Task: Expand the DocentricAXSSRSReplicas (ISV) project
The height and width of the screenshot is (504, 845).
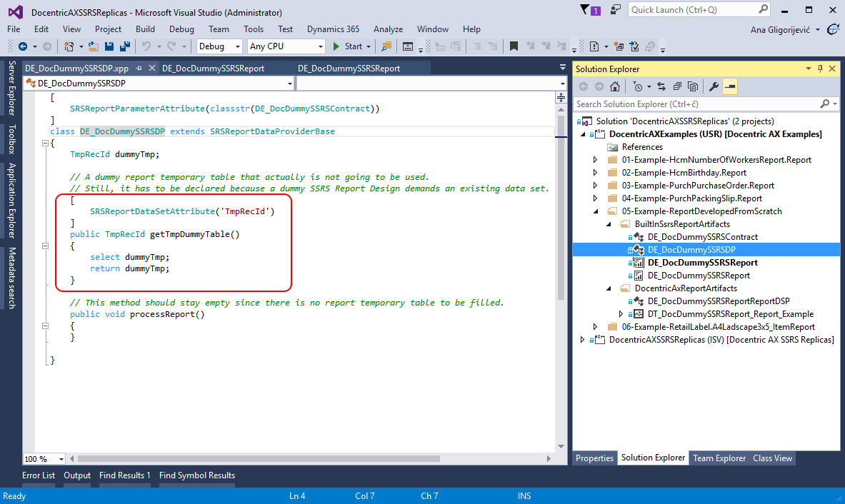Action: click(x=582, y=340)
